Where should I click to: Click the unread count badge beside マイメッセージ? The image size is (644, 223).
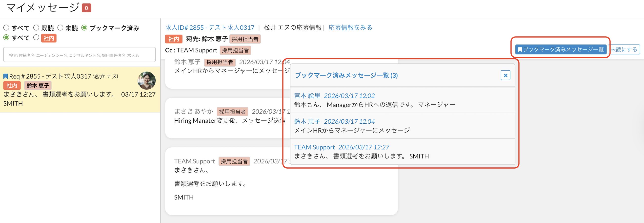click(86, 8)
